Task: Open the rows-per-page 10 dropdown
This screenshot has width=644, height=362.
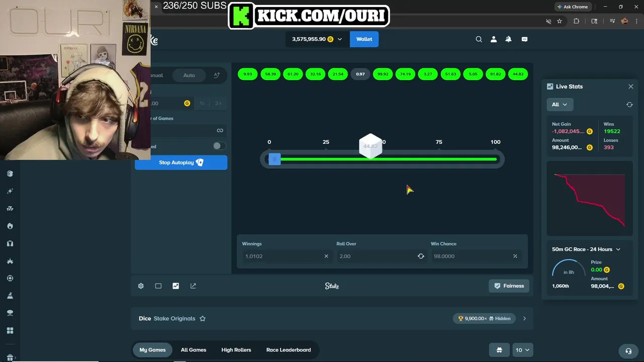Action: click(x=522, y=350)
